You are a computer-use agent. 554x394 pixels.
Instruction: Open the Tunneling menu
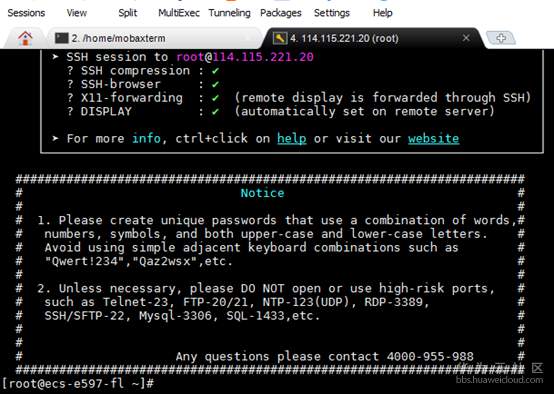click(229, 13)
